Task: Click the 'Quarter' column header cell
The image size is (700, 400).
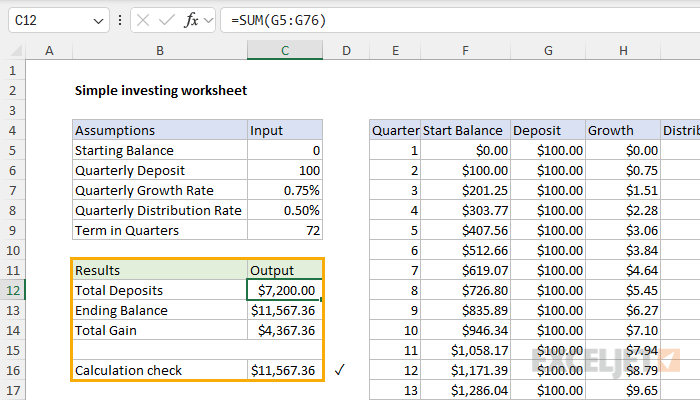Action: tap(395, 130)
